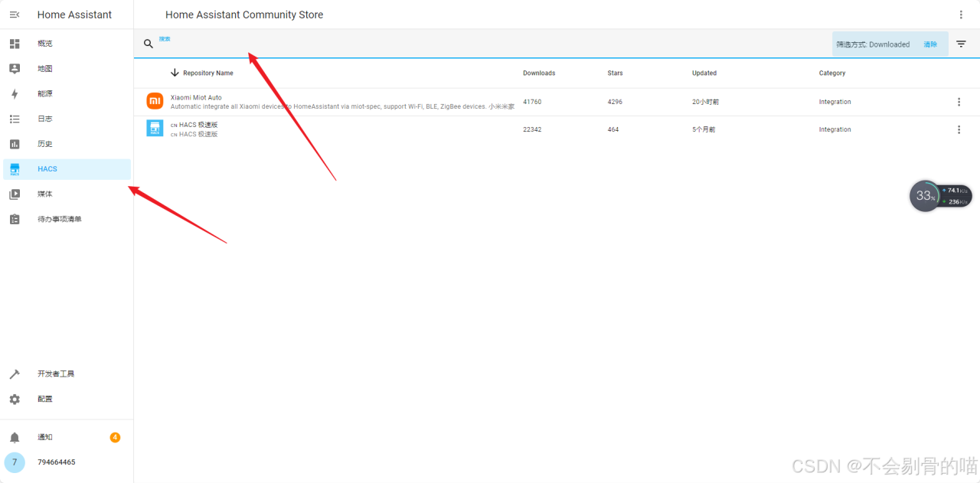The height and width of the screenshot is (483, 980).
Task: Click the user avatar circle labeled 7
Action: point(15,462)
